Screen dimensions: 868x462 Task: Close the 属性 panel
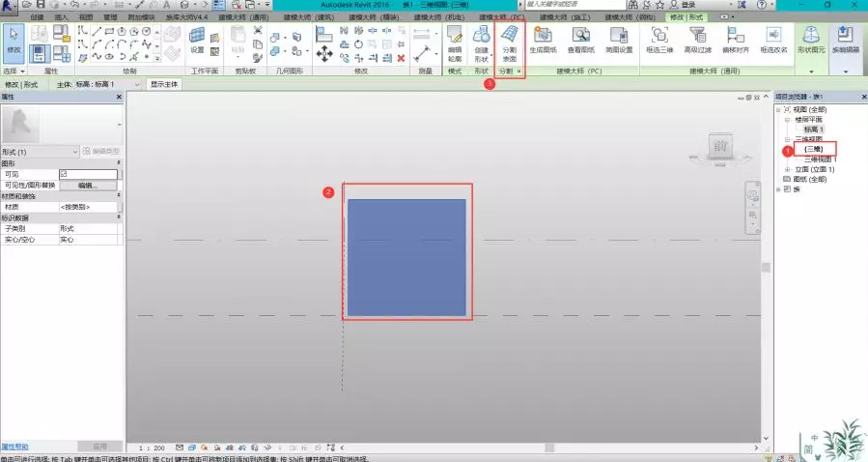click(119, 97)
